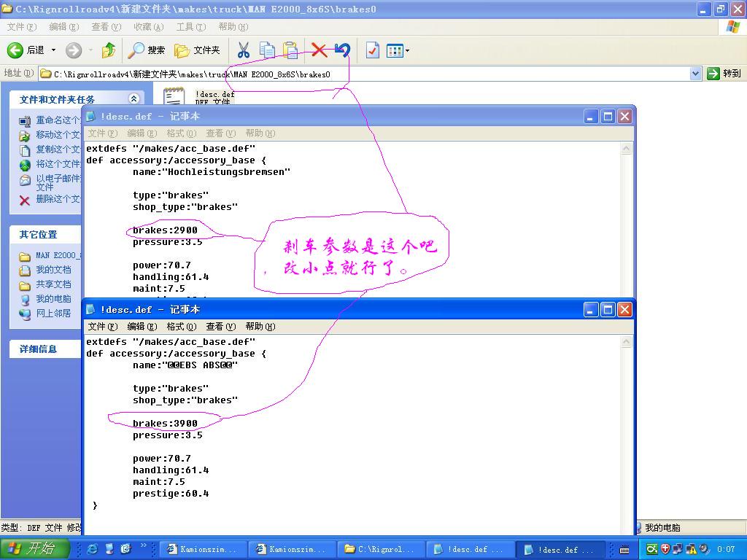This screenshot has width=747, height=560.
Task: Click the scissors Cut icon
Action: [244, 50]
